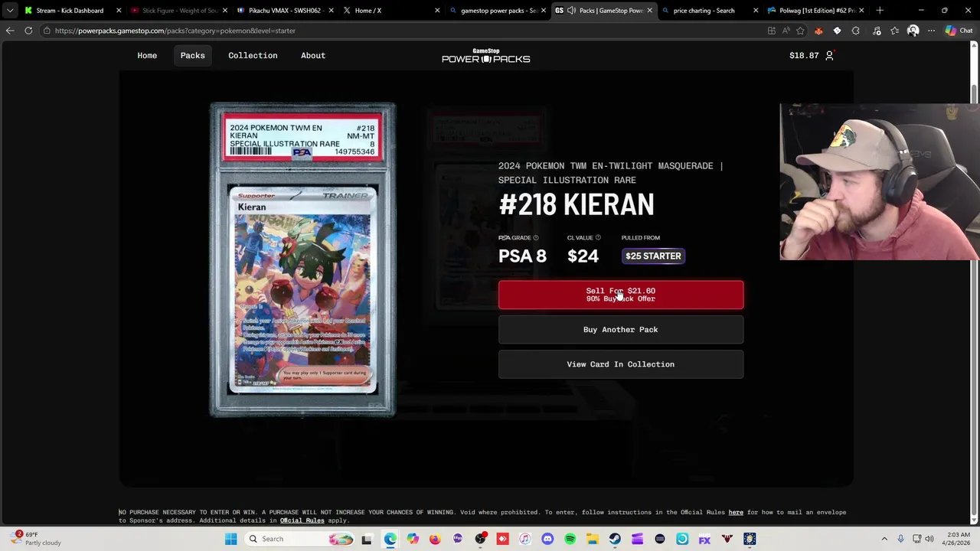The width and height of the screenshot is (980, 551).
Task: Open the bold Official Rules link
Action: [x=302, y=520]
